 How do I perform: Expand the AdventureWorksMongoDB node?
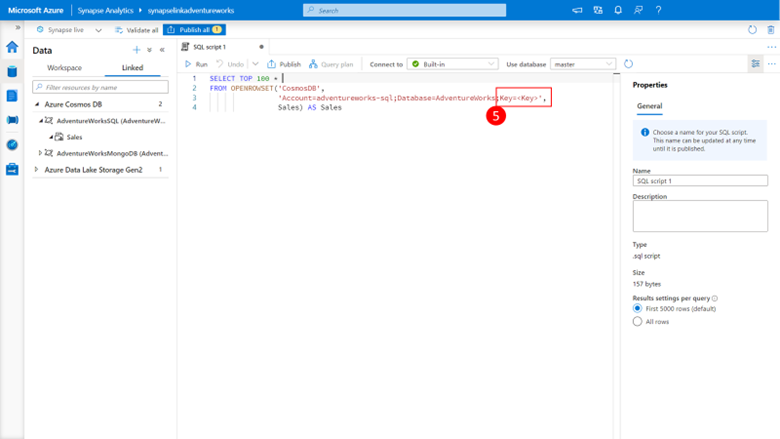[40, 153]
